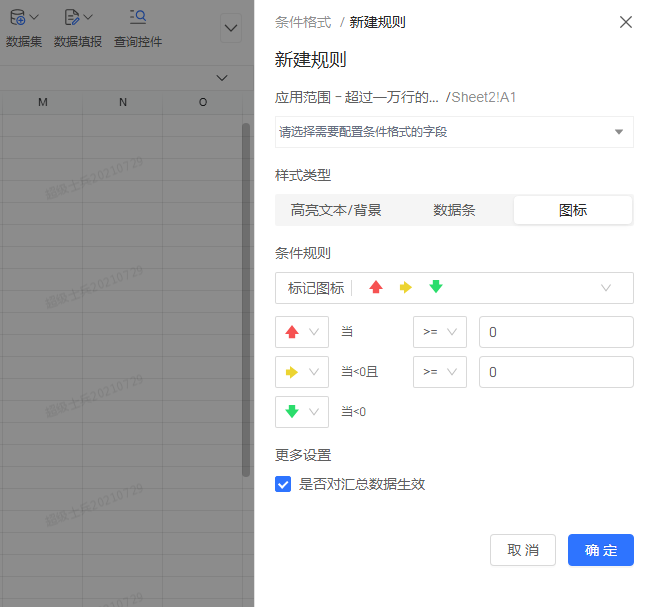The image size is (654, 607).
Task: Click the red arrow threshold value field
Action: [x=556, y=332]
